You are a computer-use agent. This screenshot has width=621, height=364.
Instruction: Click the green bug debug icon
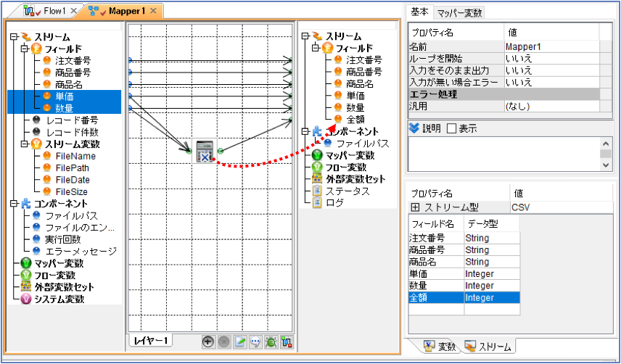pos(271,342)
